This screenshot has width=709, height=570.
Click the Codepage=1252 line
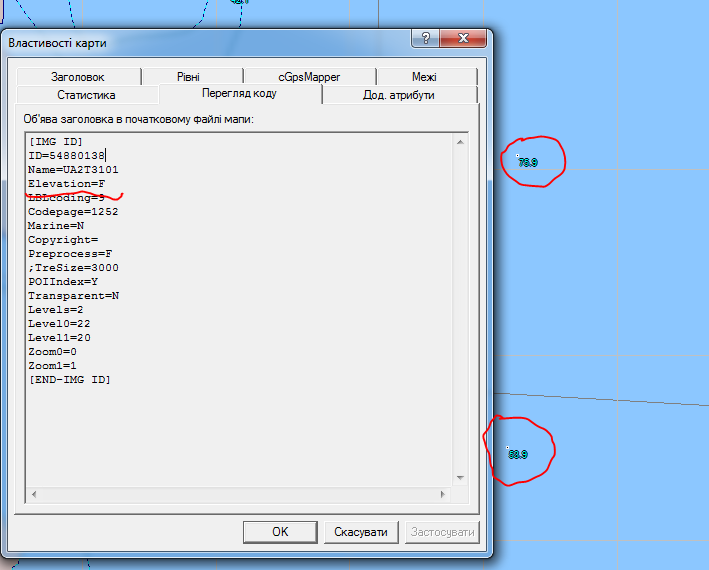(73, 212)
